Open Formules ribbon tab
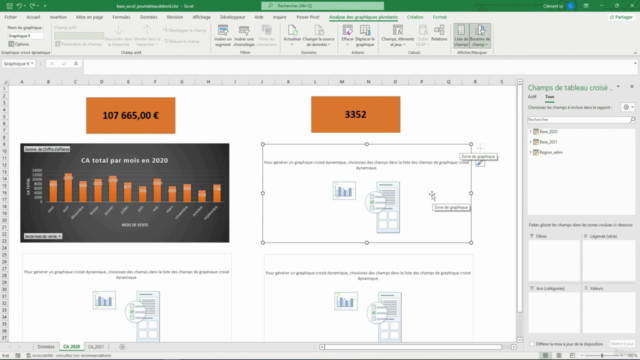 [121, 17]
